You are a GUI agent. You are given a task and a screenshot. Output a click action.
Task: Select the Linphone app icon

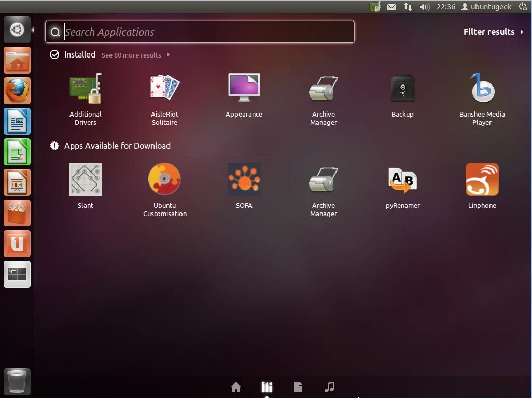482,186
